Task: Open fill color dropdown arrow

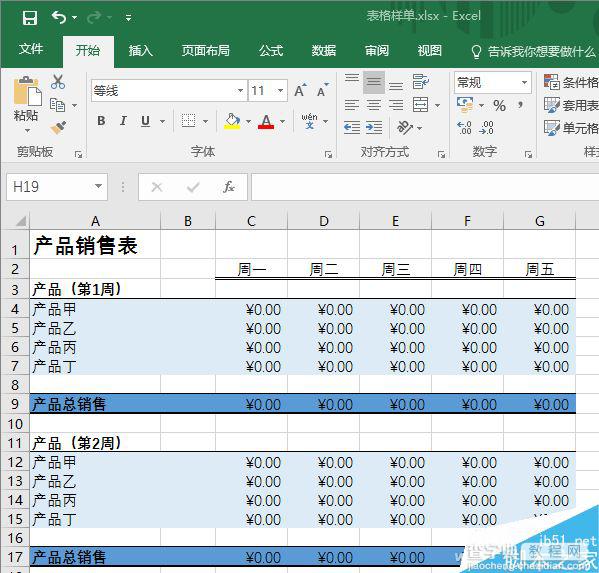Action: [248, 121]
